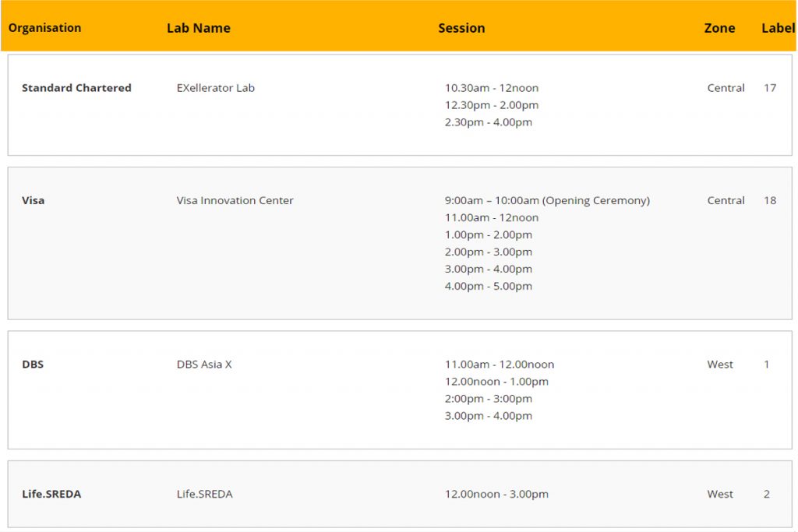Click the Organisation column header
This screenshot has width=798, height=532.
coord(44,28)
